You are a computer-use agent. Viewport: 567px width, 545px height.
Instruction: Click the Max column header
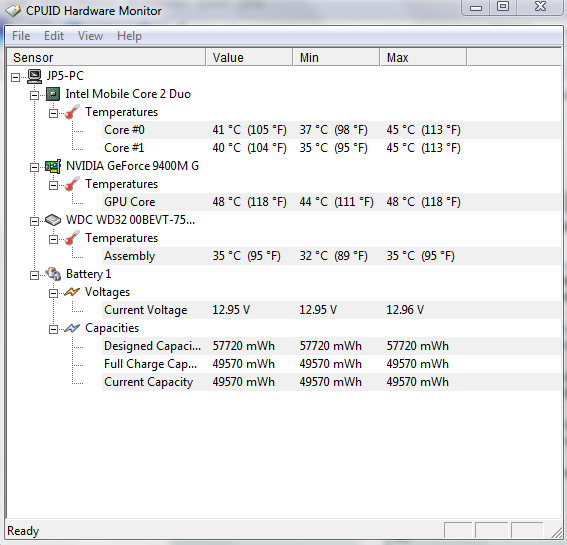(x=423, y=58)
